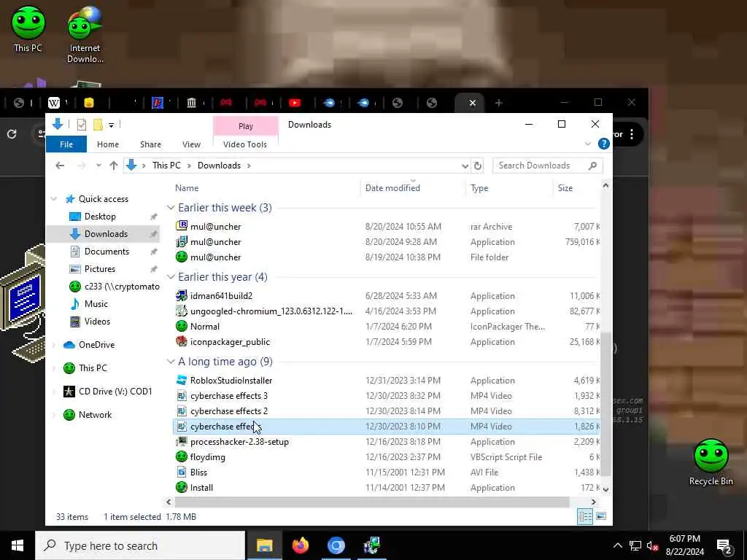The image size is (747, 560).
Task: Collapse Quick access in navigation pane
Action: [54, 199]
